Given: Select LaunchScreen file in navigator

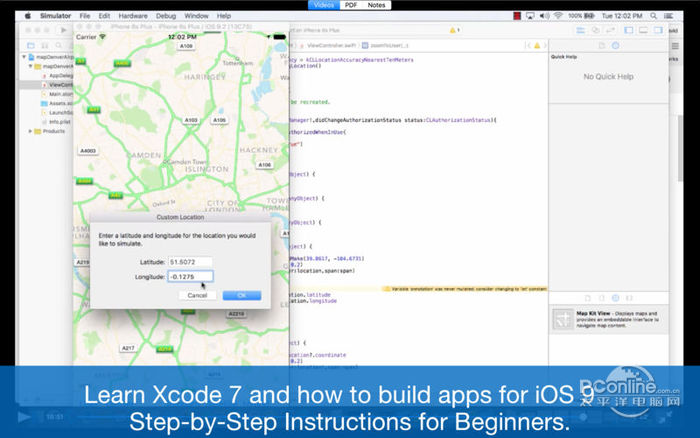Looking at the screenshot, I should tap(57, 113).
